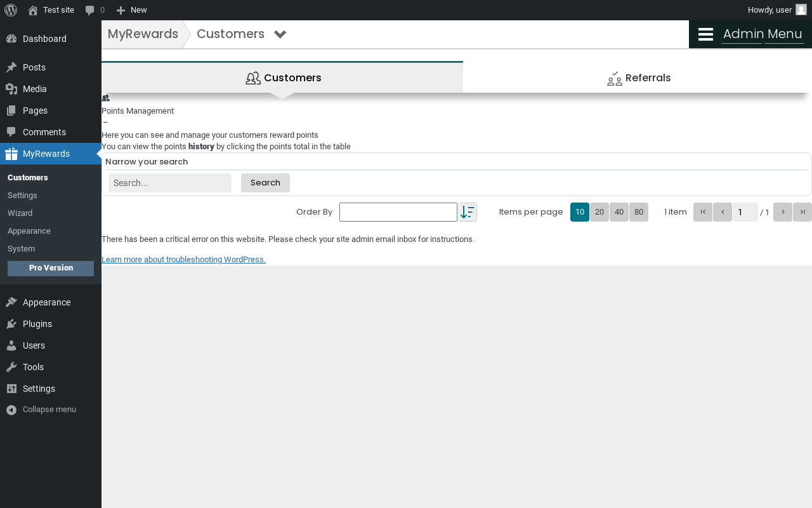Screen dimensions: 812x508
Task: Select the MyRewards sidebar item
Action: point(51,154)
